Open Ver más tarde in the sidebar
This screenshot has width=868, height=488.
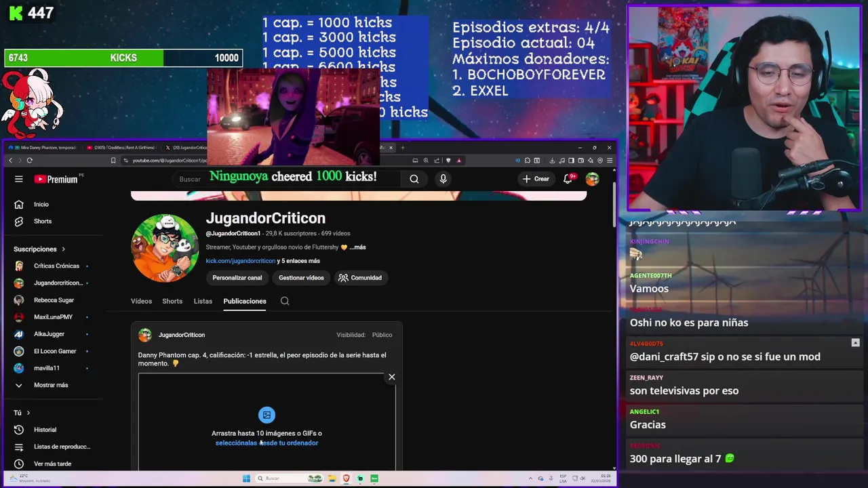(52, 464)
